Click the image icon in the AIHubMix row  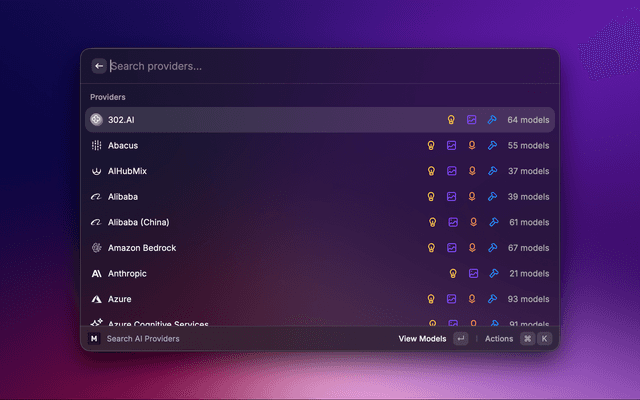click(x=452, y=171)
